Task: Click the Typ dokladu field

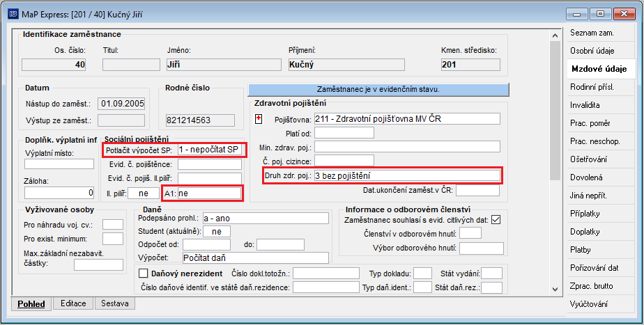Action: (x=422, y=274)
